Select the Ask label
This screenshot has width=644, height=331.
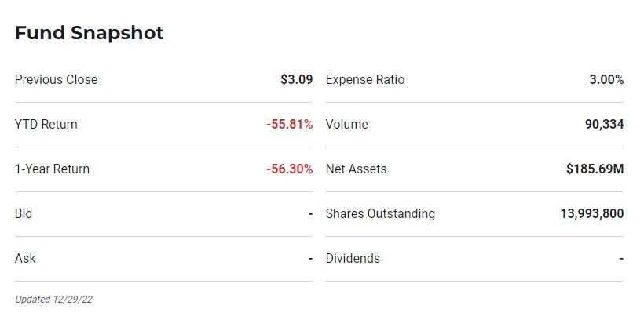tap(25, 258)
